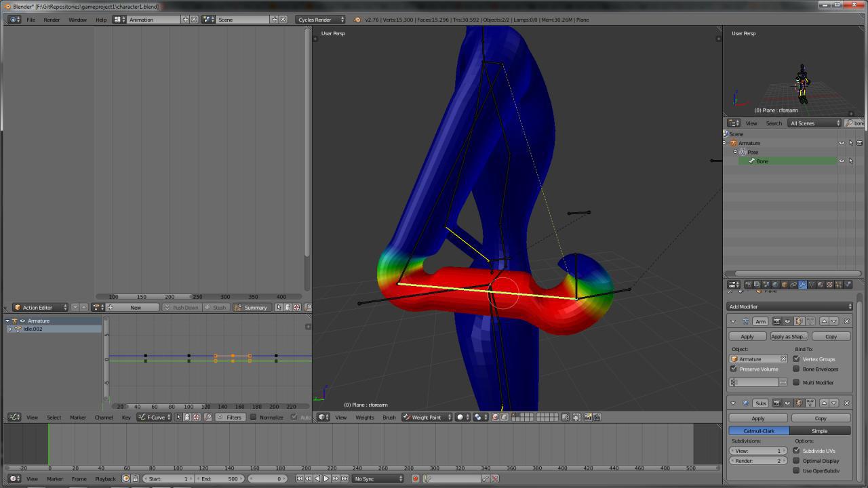868x488 pixels.
Task: Toggle Armature modifier viewport eye
Action: 787,321
